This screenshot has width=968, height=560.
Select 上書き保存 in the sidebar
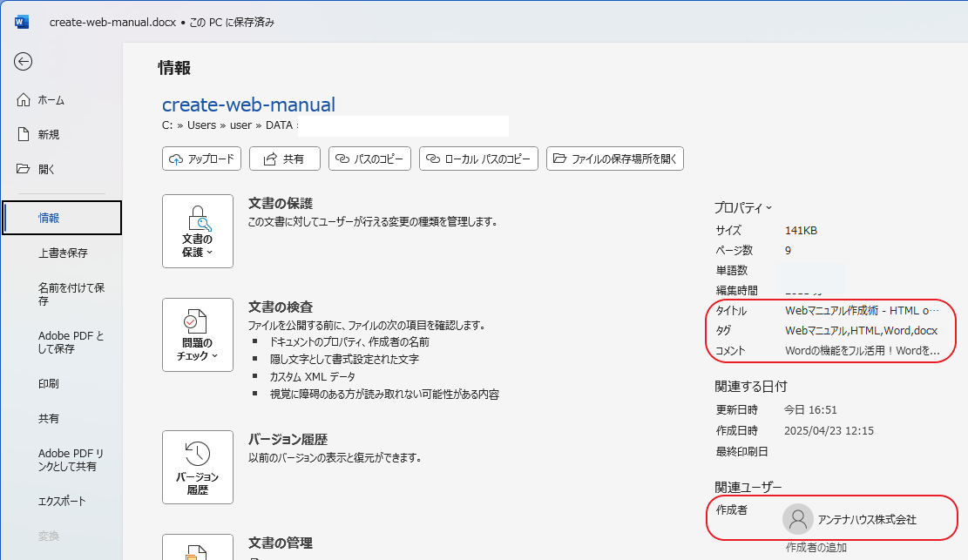click(63, 253)
